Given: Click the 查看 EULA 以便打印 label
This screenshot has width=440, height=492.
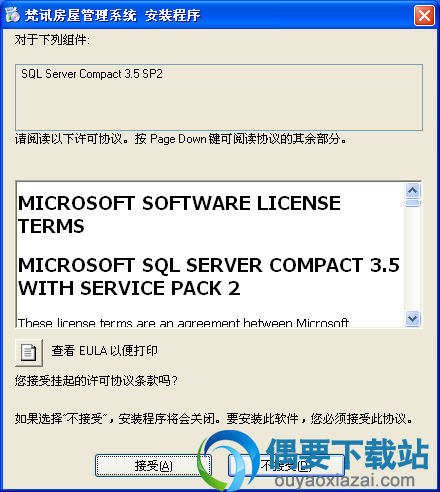Looking at the screenshot, I should click(x=104, y=351).
